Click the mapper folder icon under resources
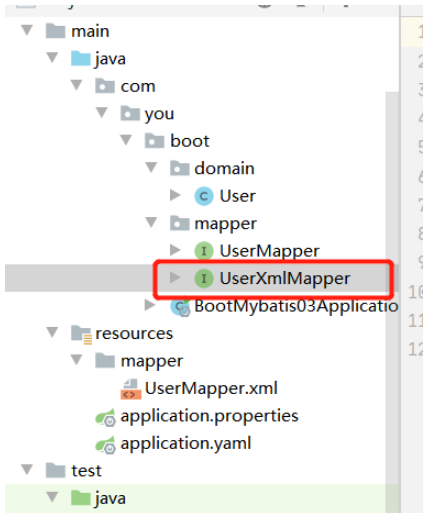The height and width of the screenshot is (513, 427). pyautogui.click(x=105, y=361)
